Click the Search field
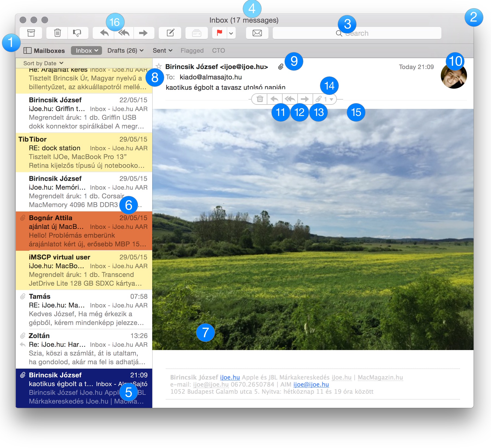 click(357, 33)
